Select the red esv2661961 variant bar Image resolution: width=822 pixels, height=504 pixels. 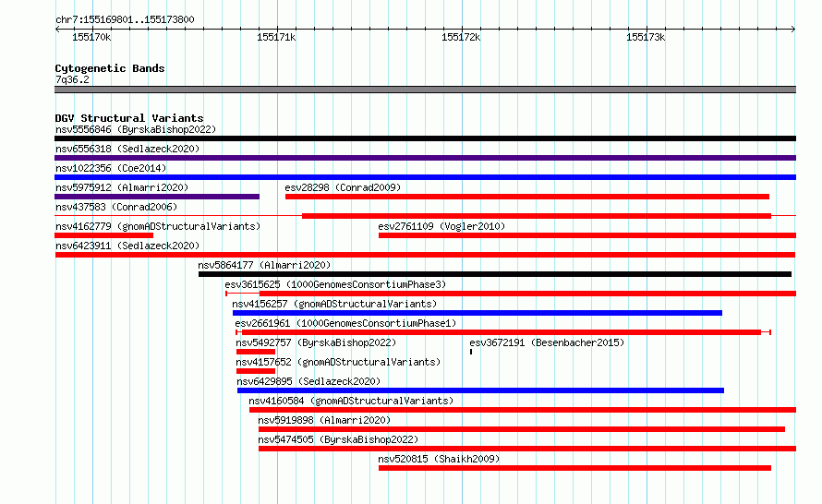(502, 332)
